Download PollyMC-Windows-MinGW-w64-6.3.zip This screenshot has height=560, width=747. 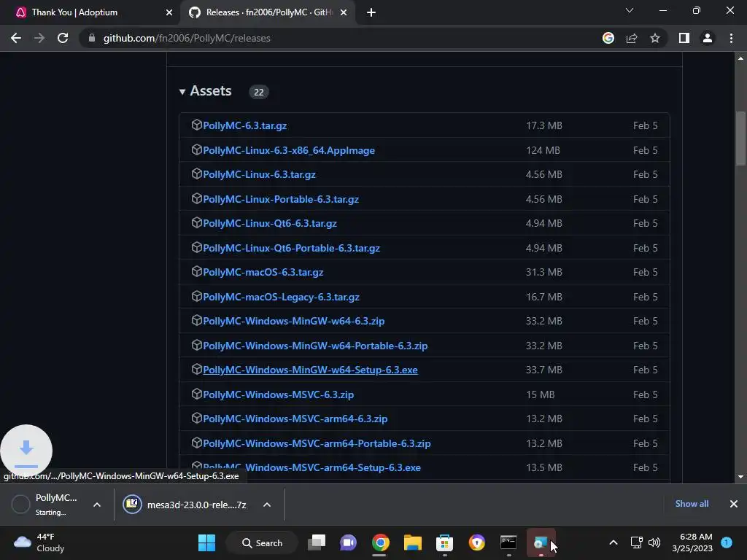[x=293, y=321]
